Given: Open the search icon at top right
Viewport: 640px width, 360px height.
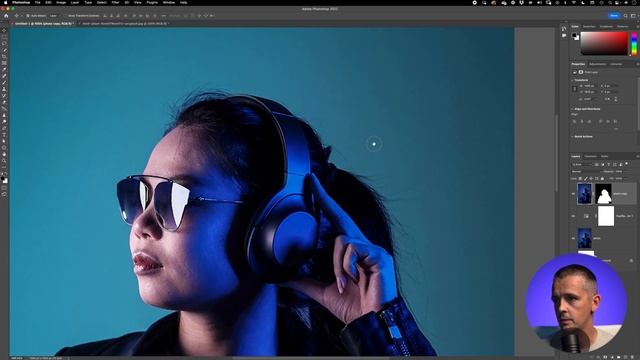Looking at the screenshot, I should [625, 16].
